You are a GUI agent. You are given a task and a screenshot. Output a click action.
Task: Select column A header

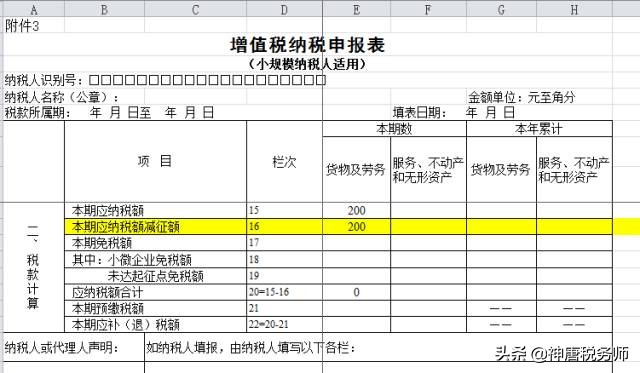pos(33,9)
